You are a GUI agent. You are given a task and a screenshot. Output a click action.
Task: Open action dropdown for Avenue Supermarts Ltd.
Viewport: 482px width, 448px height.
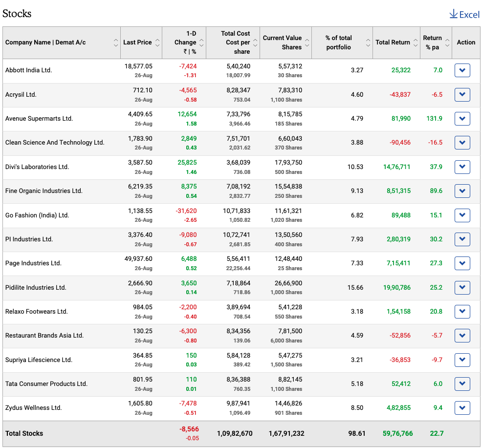click(x=462, y=119)
